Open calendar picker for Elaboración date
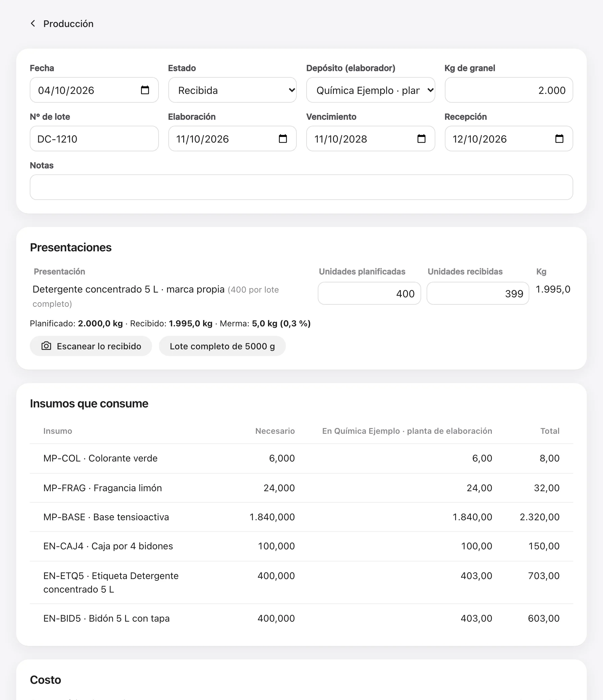Image resolution: width=603 pixels, height=700 pixels. click(x=283, y=139)
